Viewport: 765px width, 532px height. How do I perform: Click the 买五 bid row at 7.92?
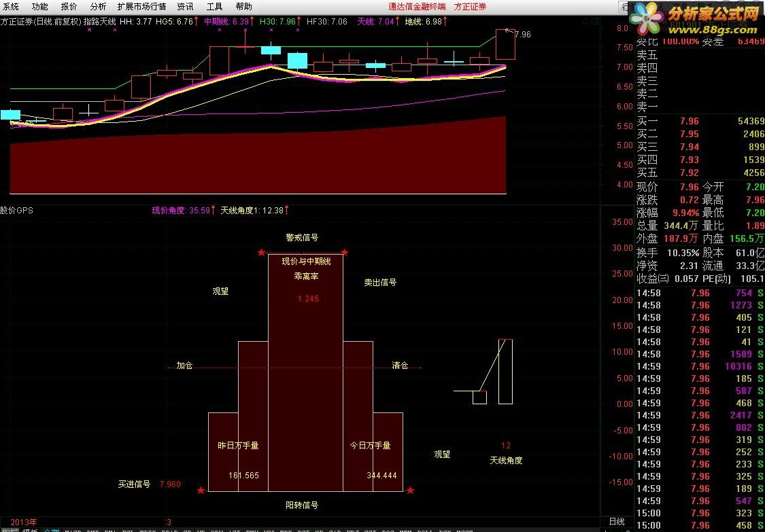[x=700, y=173]
